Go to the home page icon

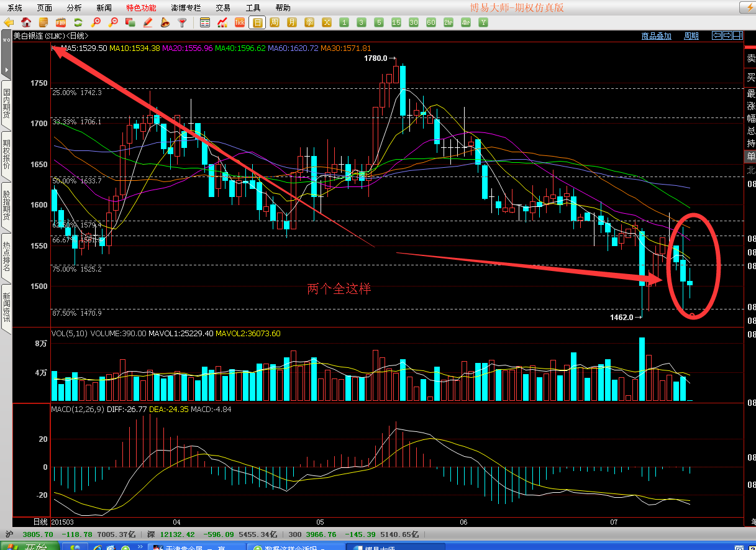[26, 22]
